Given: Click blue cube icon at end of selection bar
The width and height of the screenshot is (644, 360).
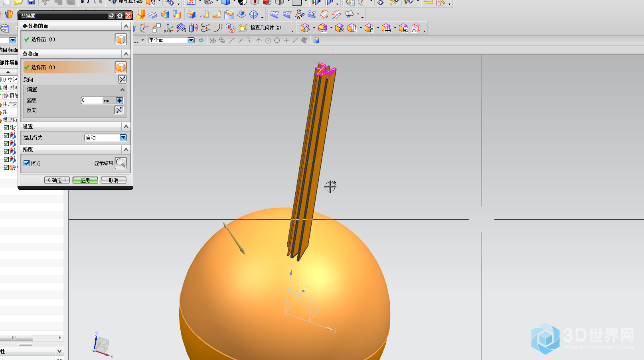Looking at the screenshot, I should click(x=316, y=40).
